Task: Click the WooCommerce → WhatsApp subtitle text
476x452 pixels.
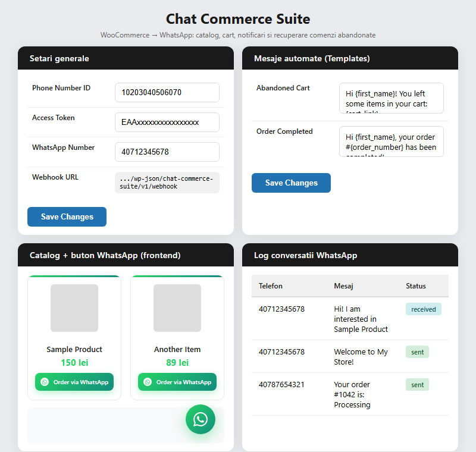Action: (238, 35)
